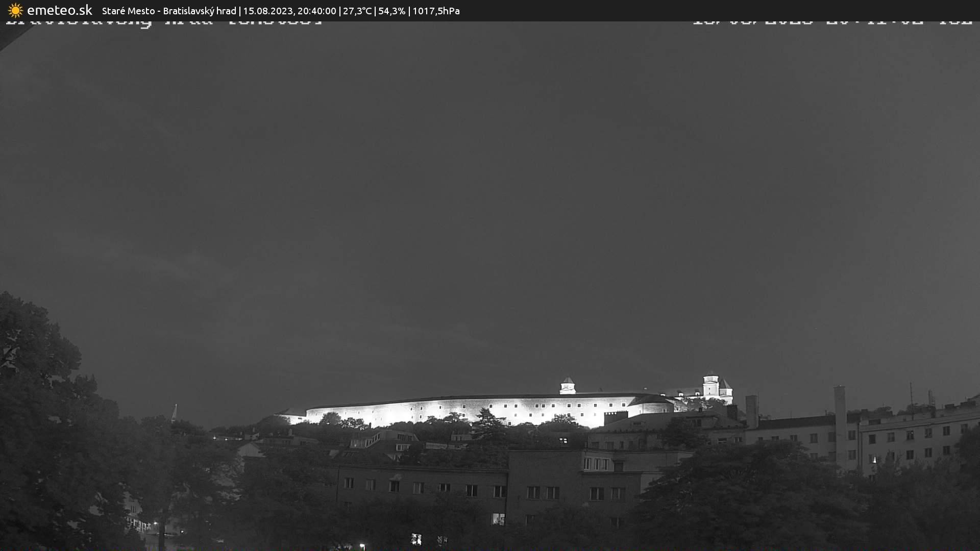Click the temperature reading 27,3°C

(357, 10)
